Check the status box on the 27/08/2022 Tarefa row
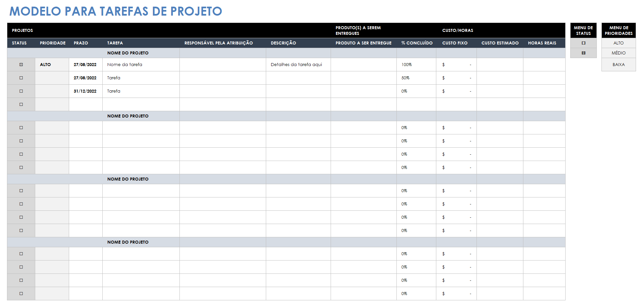644x304 pixels. (21, 78)
